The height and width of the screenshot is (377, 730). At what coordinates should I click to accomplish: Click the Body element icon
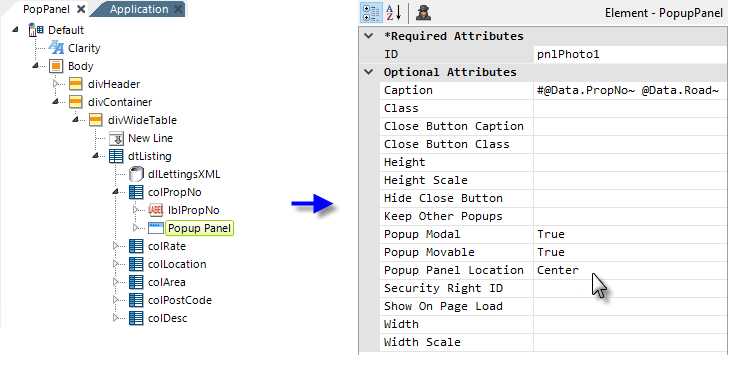point(56,66)
